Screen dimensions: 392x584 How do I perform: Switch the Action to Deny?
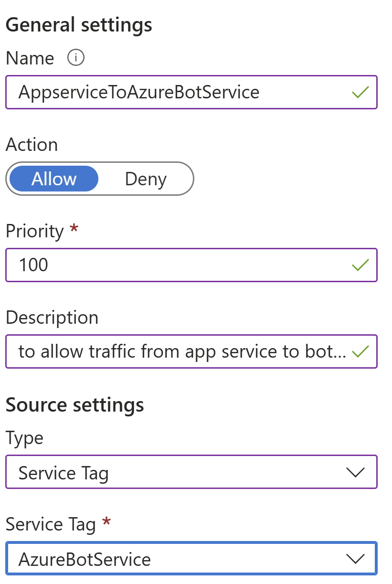(146, 179)
